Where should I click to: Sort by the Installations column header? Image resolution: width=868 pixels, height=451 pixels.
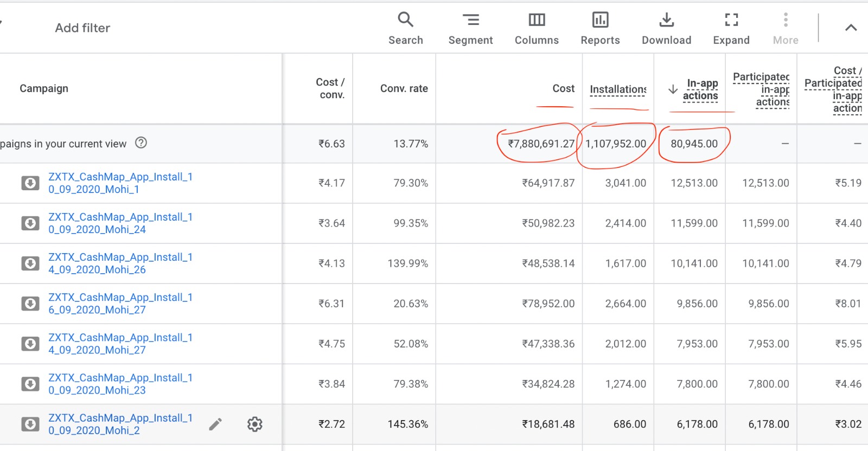(x=618, y=89)
